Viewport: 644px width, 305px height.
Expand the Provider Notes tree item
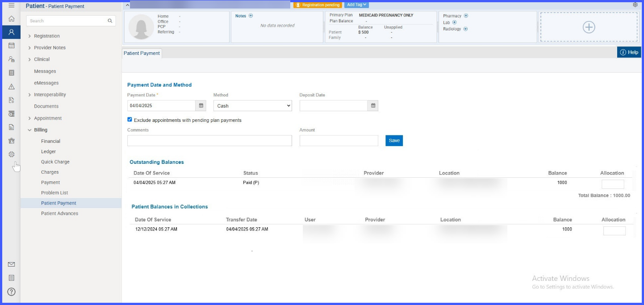point(29,48)
